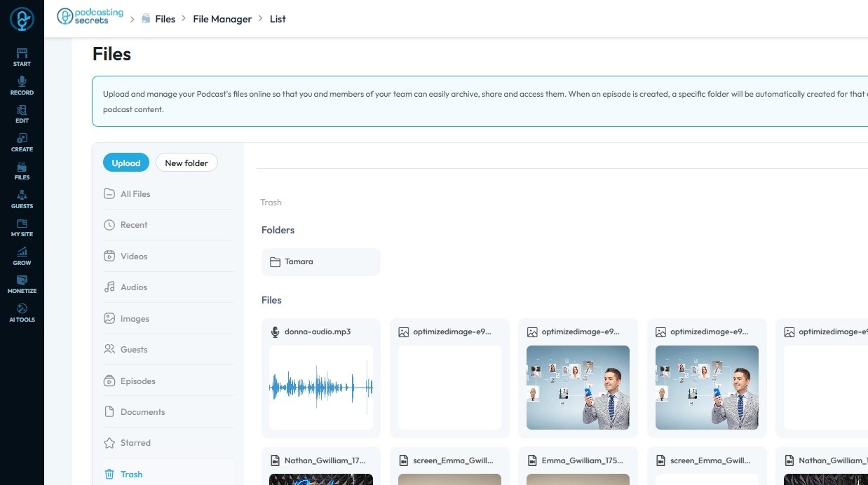Click the Upload button
Viewport: 868px width, 485px height.
coord(126,163)
